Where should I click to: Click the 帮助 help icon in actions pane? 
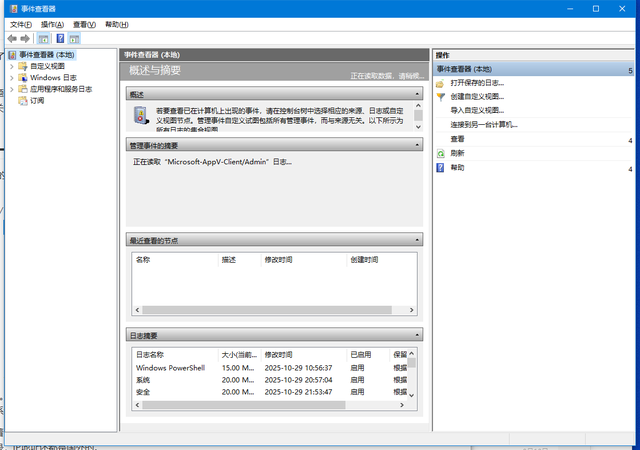pyautogui.click(x=440, y=168)
